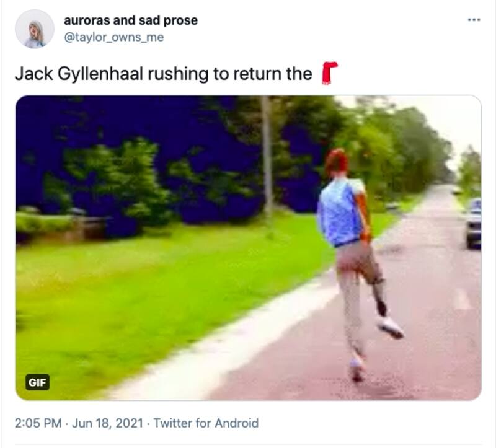This screenshot has height=448, width=496.
Task: Click the runner's red hair in the GIF
Action: pos(337,162)
